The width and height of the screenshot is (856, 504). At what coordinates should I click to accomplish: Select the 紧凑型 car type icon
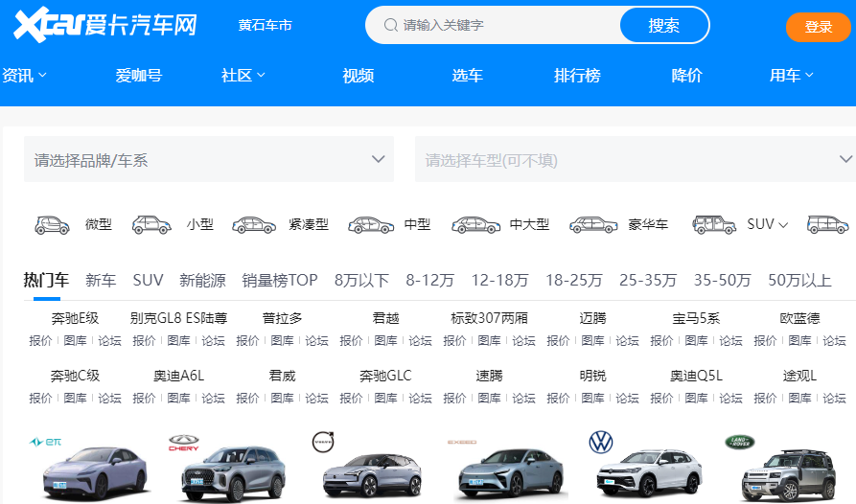coord(254,225)
